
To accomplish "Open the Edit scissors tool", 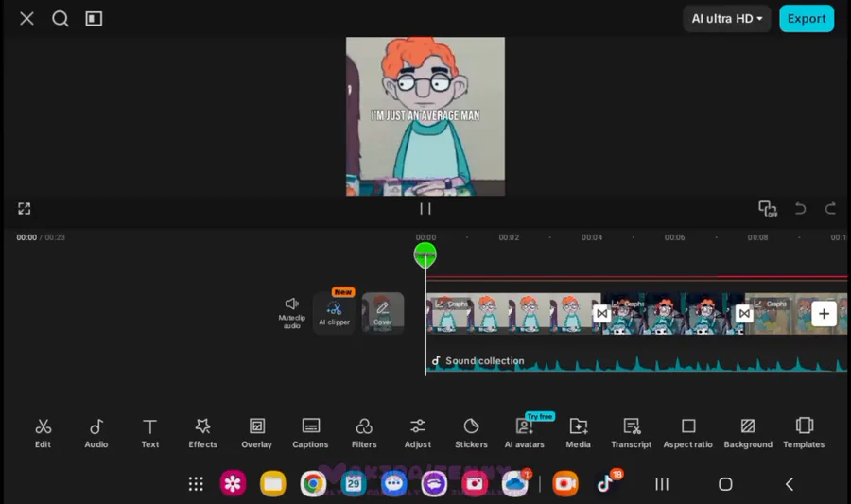I will point(43,433).
